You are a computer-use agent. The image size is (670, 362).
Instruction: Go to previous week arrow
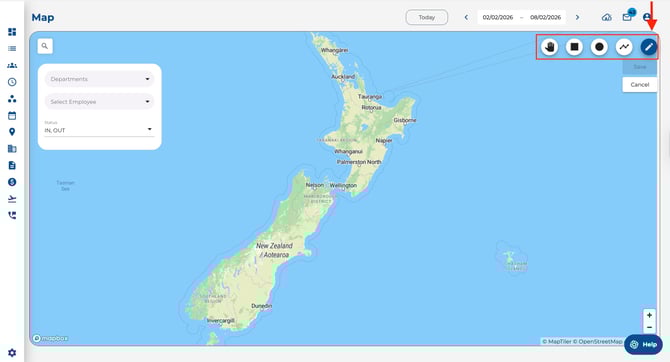466,18
